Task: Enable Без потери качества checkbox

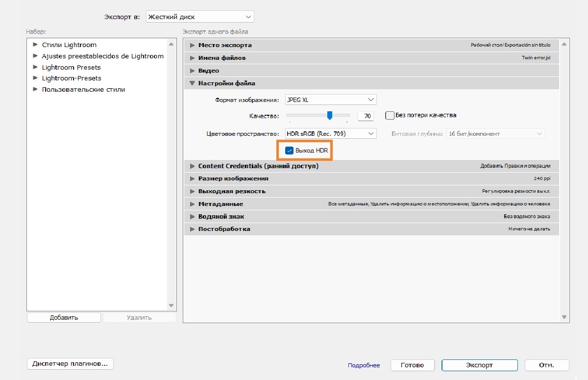Action: pos(390,116)
